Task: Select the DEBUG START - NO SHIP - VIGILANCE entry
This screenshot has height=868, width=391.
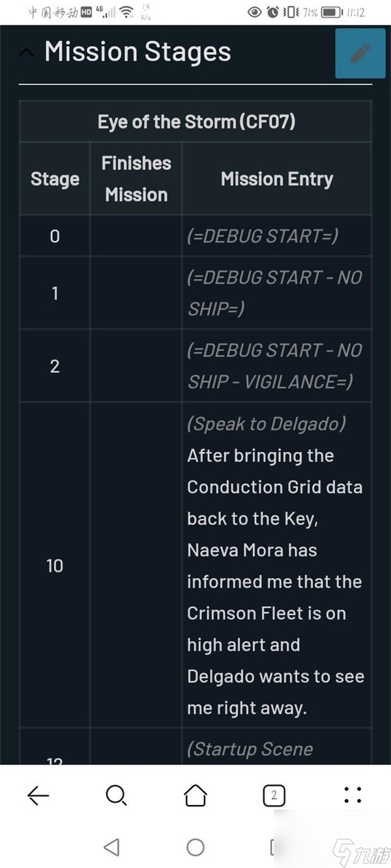Action: click(x=274, y=366)
